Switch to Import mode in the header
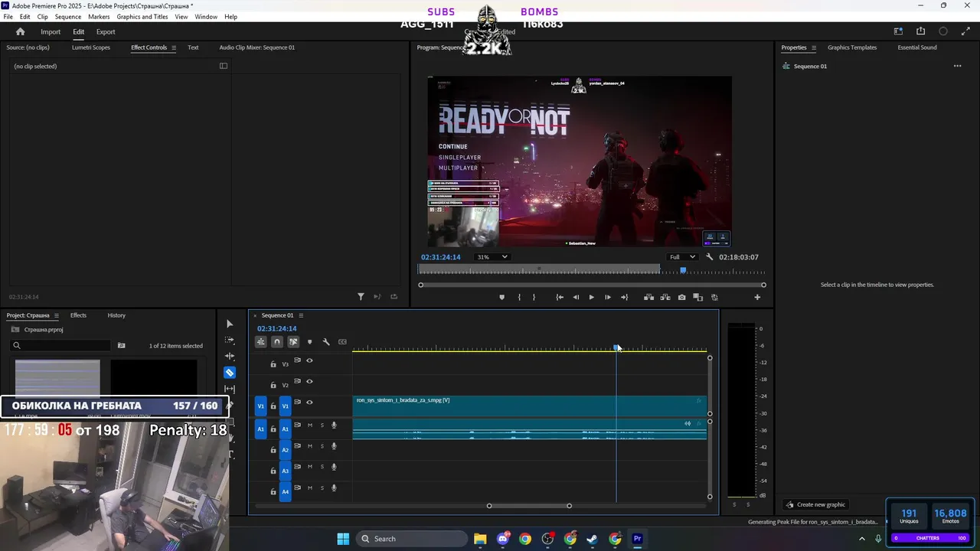This screenshot has height=551, width=980. point(51,32)
